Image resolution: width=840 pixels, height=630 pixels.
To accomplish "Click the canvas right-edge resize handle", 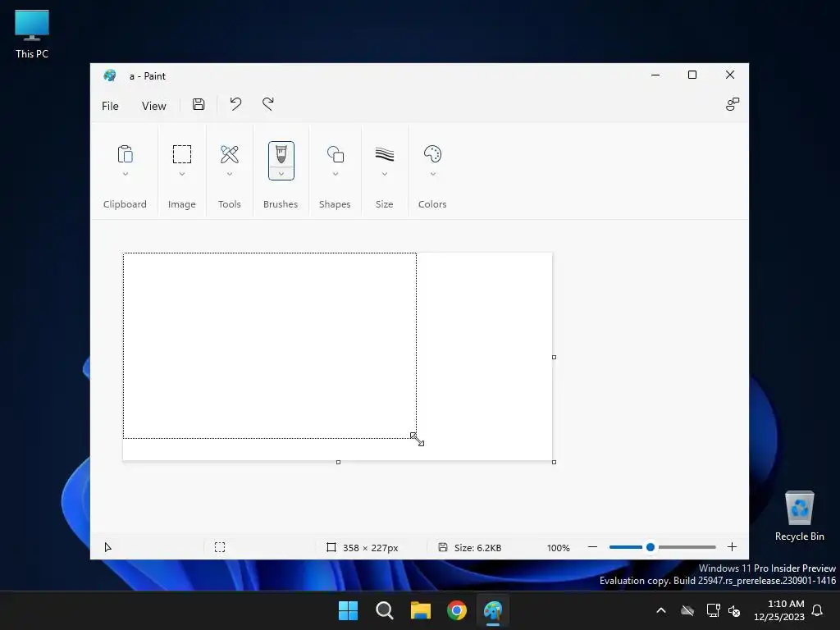I will pos(554,357).
